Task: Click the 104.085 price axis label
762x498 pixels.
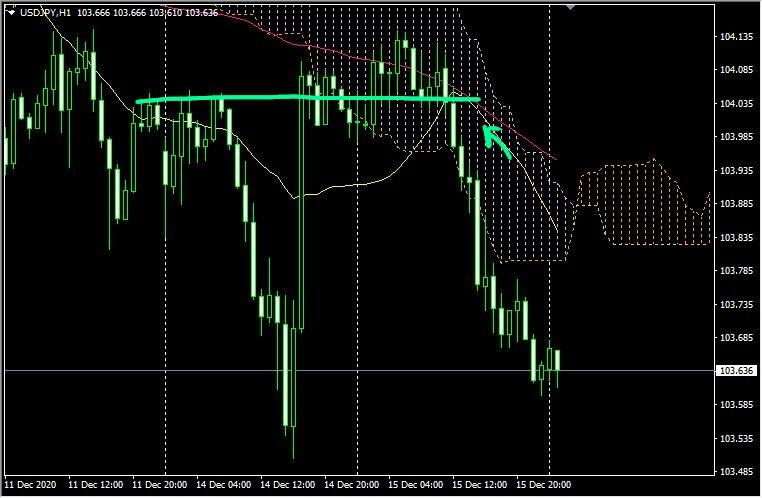Action: [x=736, y=70]
